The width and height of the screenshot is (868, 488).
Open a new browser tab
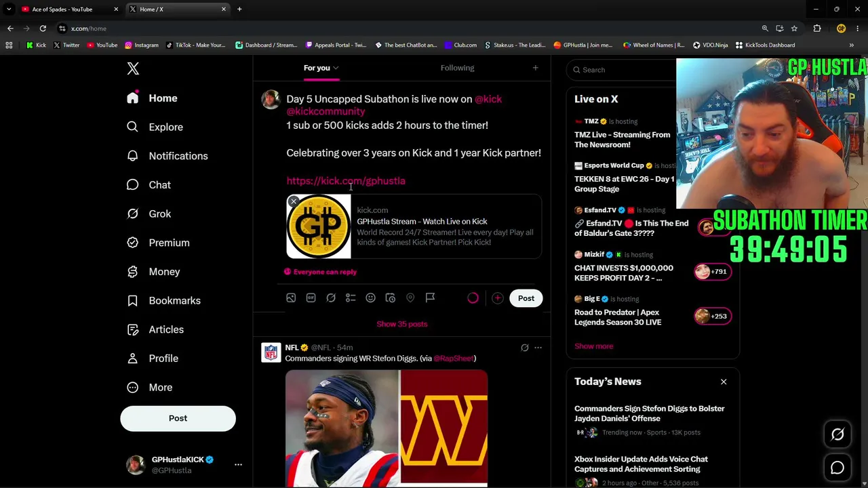click(x=239, y=9)
